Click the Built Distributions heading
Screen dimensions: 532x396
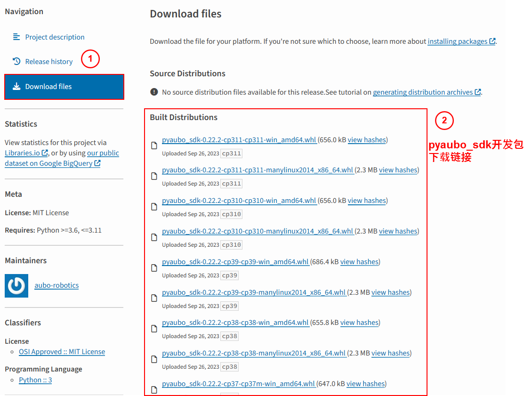click(x=184, y=117)
